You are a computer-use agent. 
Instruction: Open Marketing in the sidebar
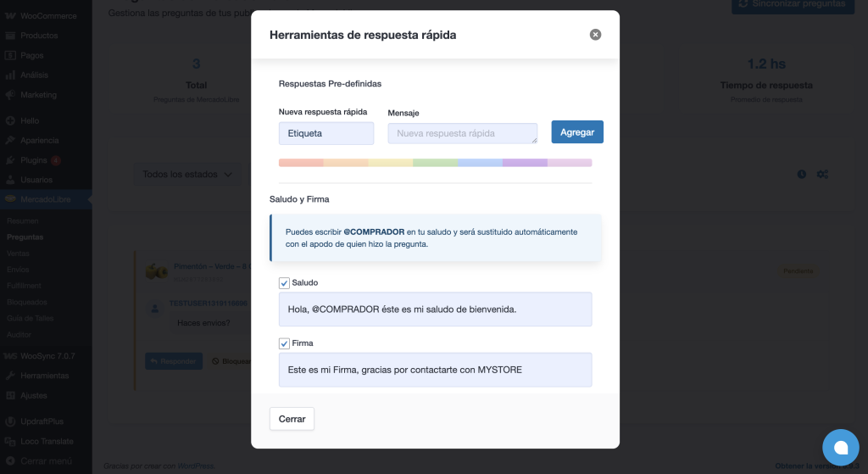tap(38, 95)
